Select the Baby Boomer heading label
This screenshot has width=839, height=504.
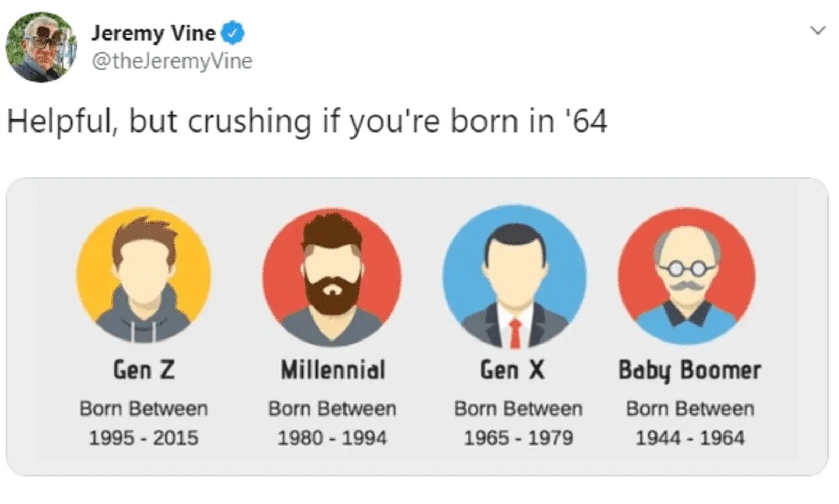(690, 370)
